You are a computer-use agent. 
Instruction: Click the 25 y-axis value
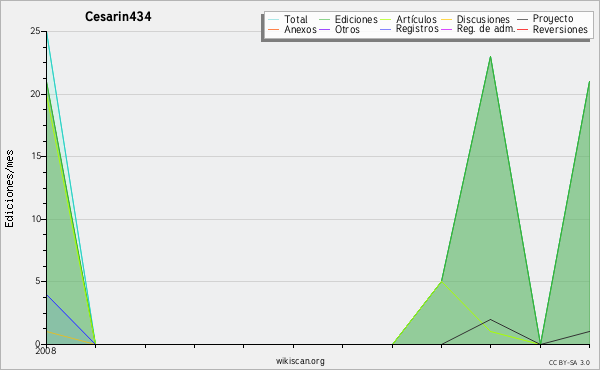tap(36, 31)
